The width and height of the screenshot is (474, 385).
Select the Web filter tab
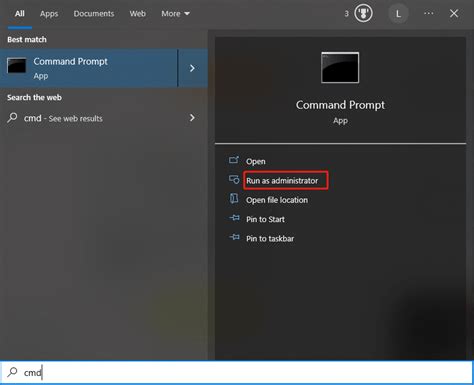137,14
